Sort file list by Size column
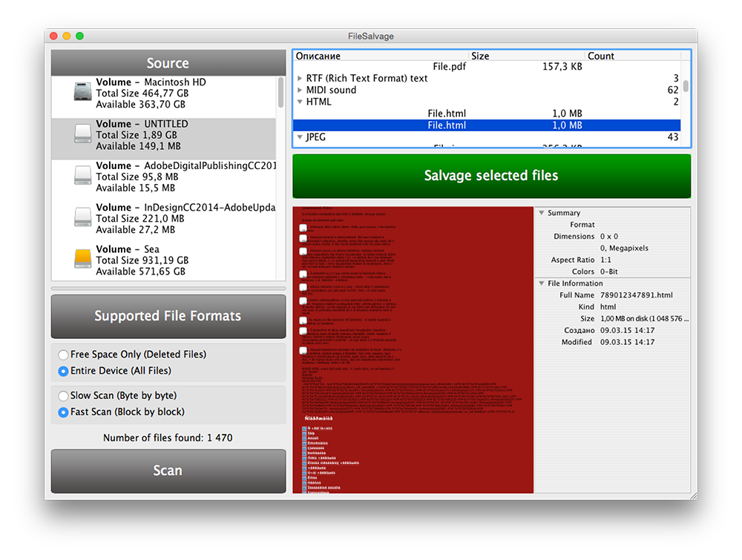The height and width of the screenshot is (560, 742). click(x=480, y=56)
